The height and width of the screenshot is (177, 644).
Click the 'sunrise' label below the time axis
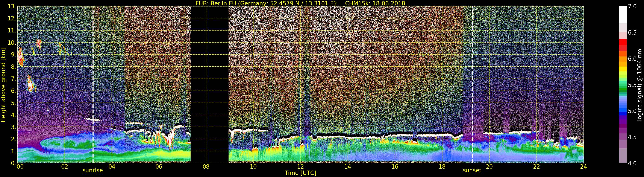tap(93, 171)
